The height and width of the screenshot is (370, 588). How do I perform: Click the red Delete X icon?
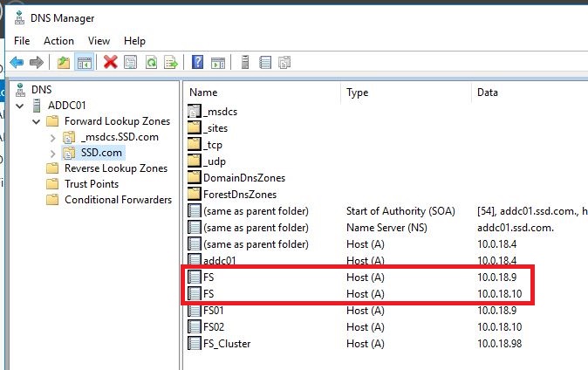[110, 62]
